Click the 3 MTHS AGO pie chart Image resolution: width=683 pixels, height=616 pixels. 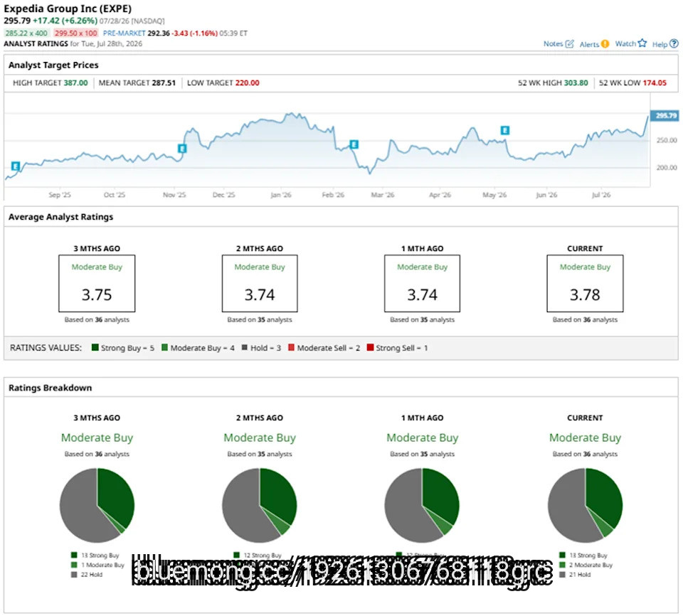click(97, 505)
